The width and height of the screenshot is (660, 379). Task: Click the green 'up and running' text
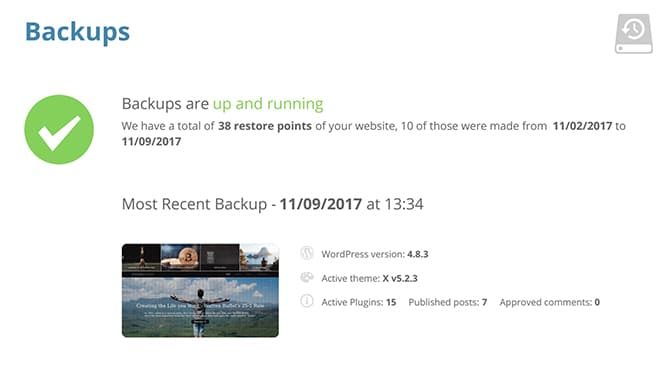[268, 104]
